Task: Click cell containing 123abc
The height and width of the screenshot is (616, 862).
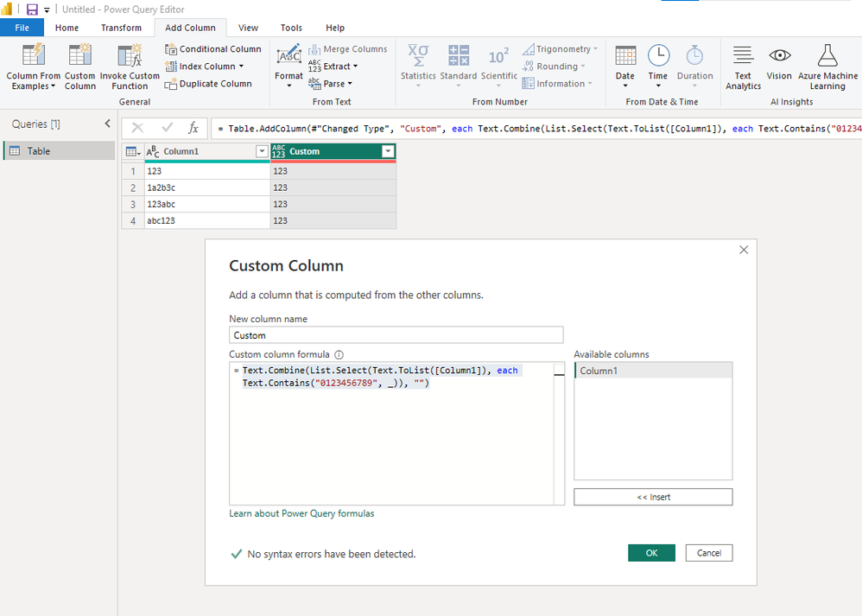Action: point(207,204)
